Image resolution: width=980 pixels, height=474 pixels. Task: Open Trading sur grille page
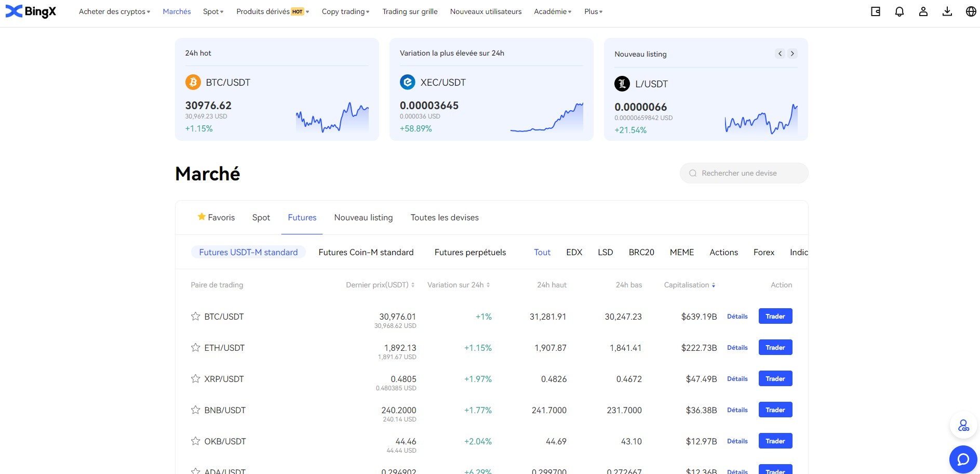point(410,11)
